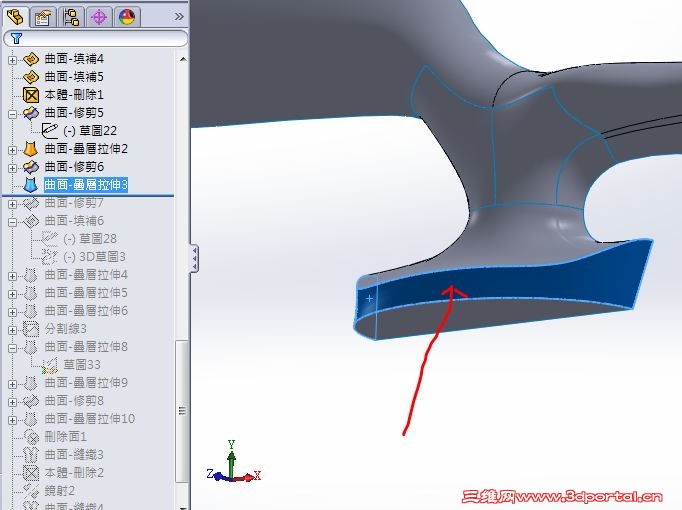Select the 曲面-疊層拉伸3 highlighted label
Screen dimensions: 682x510
pos(86,185)
